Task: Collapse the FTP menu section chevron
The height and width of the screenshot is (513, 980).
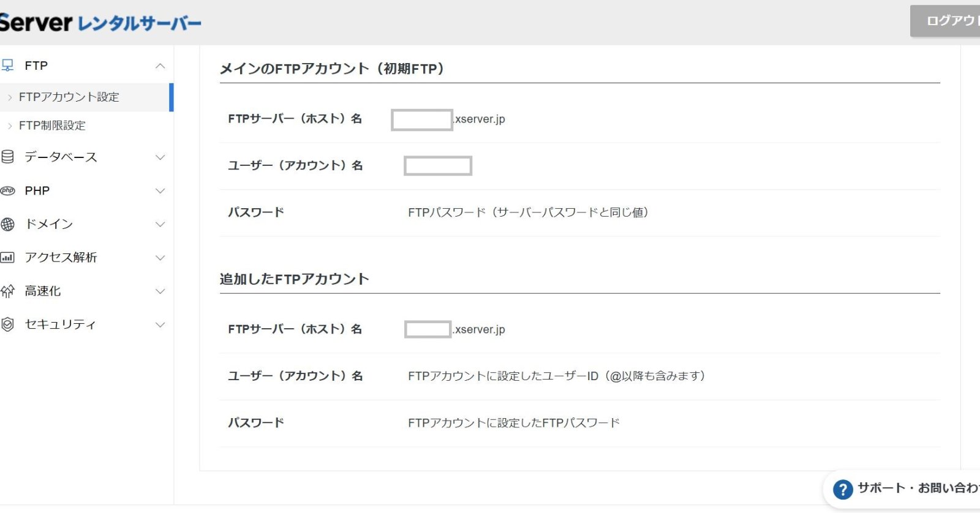Action: point(160,66)
